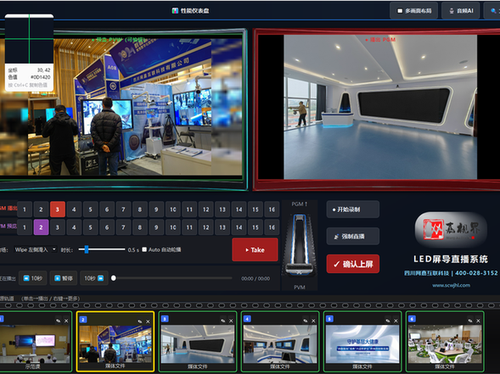Viewport: 500px width, 374px height.
Task: Remove media clip 1 with its X icon
Action: pyautogui.click(x=66, y=321)
